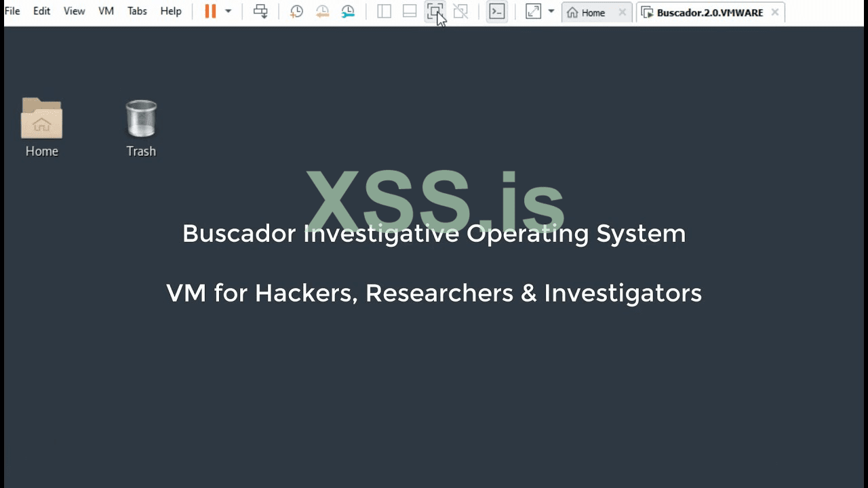Expand the stretch mode dropdown arrow
The width and height of the screenshot is (868, 488).
(x=551, y=12)
